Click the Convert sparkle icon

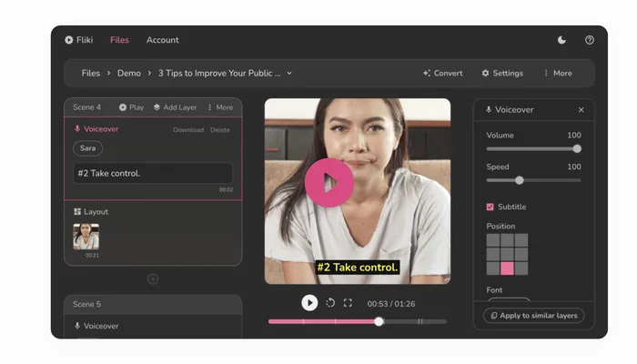(427, 74)
